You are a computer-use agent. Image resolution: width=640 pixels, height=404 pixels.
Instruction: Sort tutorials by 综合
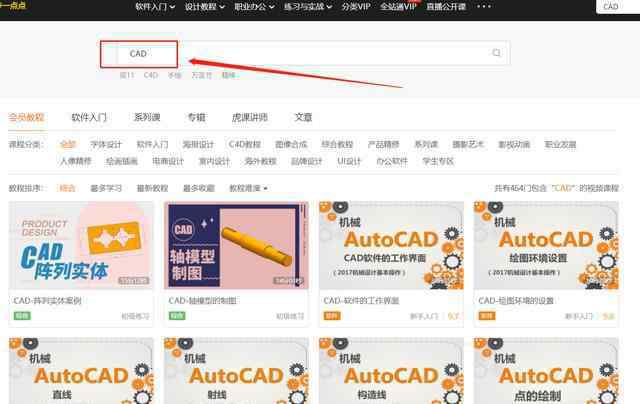(67, 188)
